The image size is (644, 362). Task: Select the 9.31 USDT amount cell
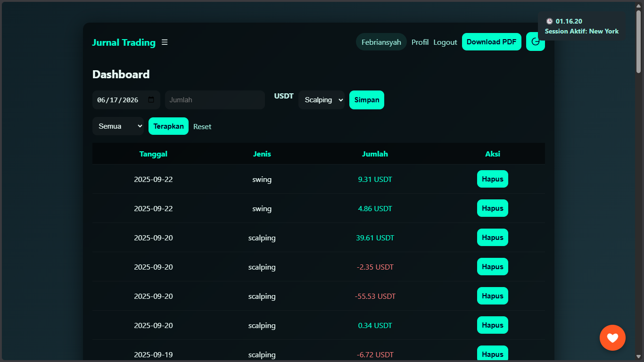[x=375, y=179]
